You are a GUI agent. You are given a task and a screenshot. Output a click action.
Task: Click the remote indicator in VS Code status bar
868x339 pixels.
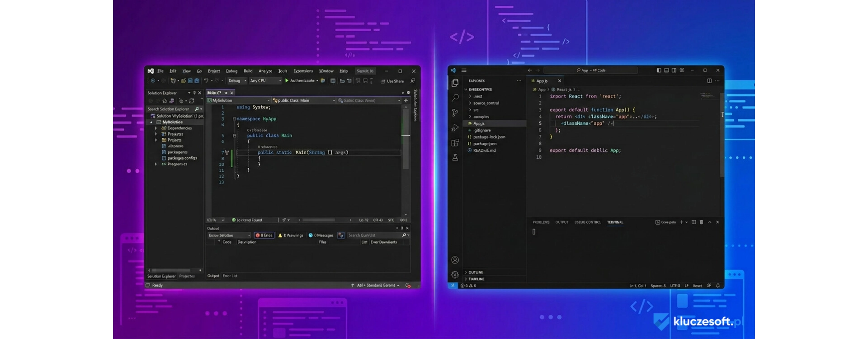tap(453, 286)
